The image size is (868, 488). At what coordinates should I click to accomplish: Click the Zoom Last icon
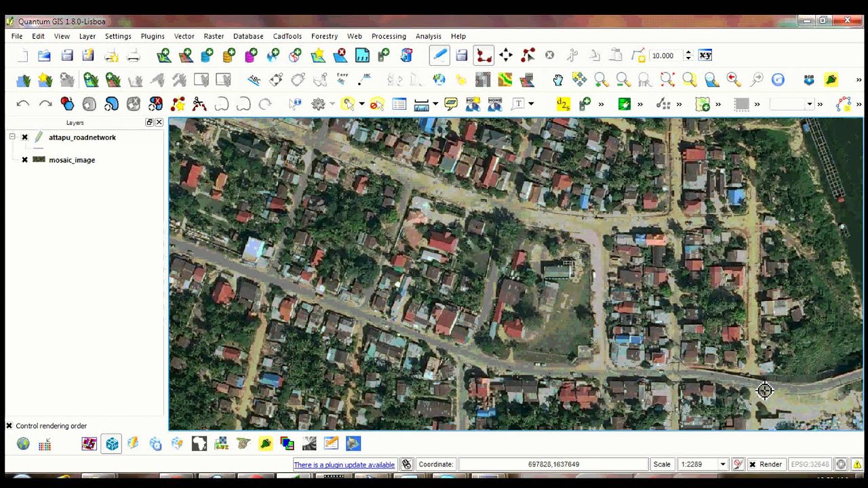pos(734,81)
